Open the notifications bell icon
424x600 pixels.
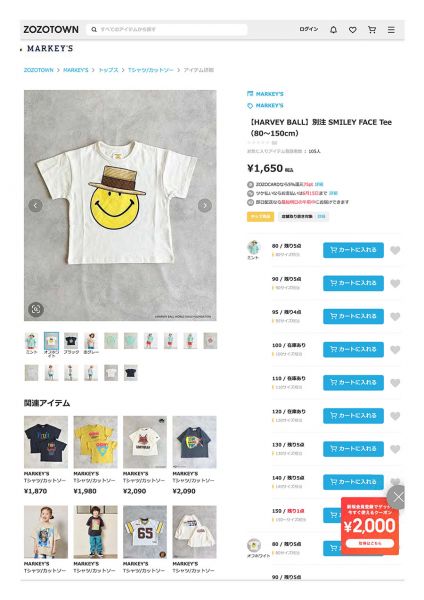pyautogui.click(x=333, y=29)
